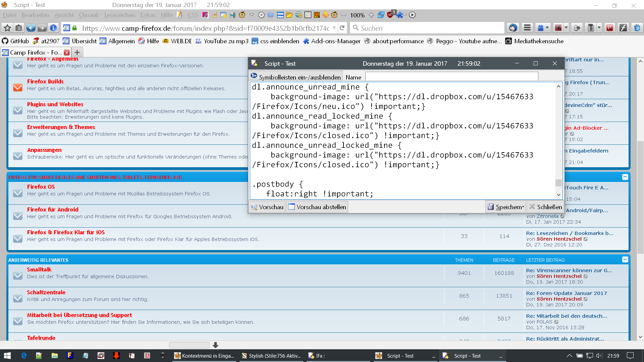Screen dimensions: 644x362
Task: Click the reload page icon
Action: pos(342,28)
